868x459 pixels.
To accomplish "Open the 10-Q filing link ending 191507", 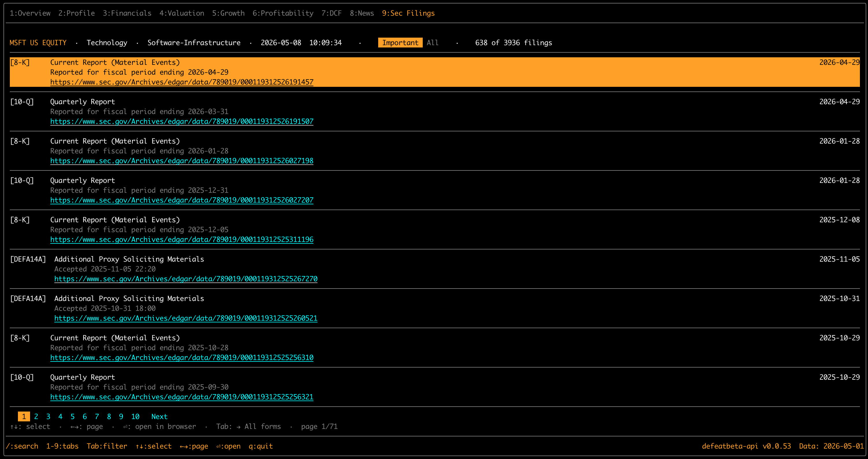I will coord(182,122).
